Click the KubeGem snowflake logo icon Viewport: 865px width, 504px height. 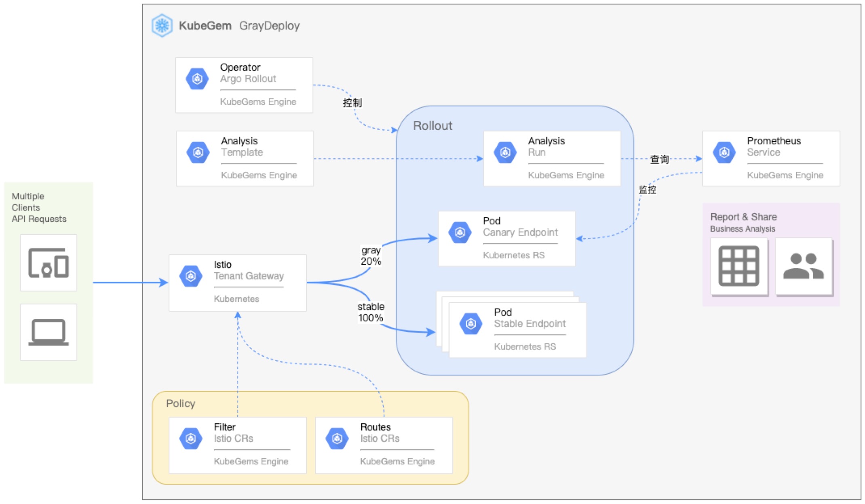[x=162, y=25]
